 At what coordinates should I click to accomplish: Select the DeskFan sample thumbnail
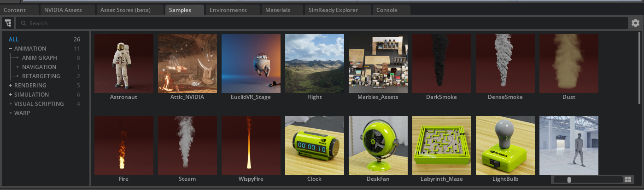tap(378, 145)
